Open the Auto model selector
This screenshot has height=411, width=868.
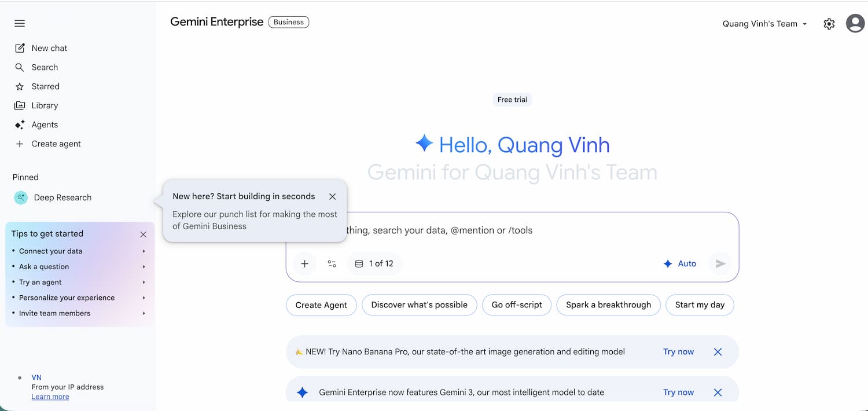pos(680,264)
